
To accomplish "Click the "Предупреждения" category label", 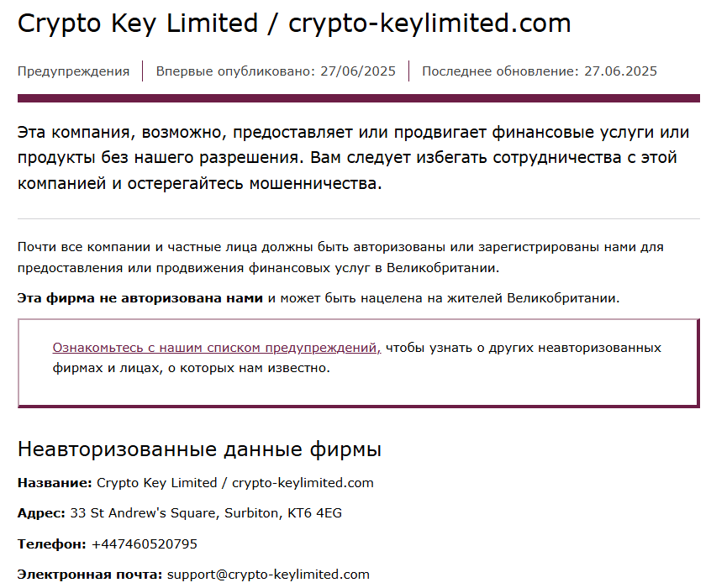I will 73,71.
